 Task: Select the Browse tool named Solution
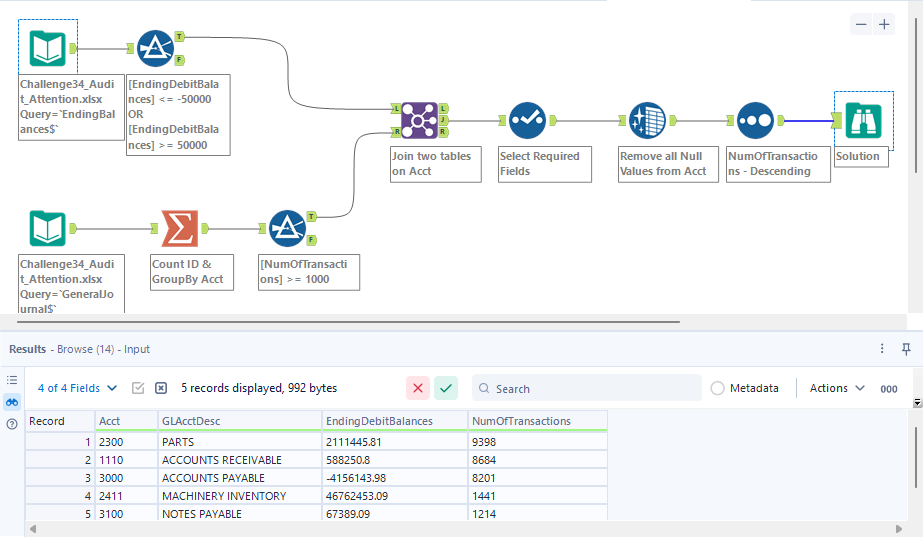[x=861, y=121]
